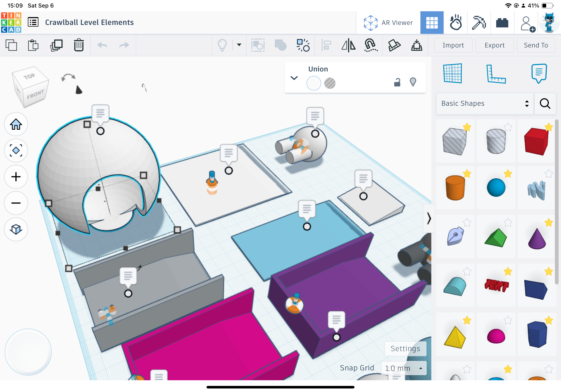This screenshot has height=392, width=561.
Task: Click the Tinkercad logo
Action: pyautogui.click(x=11, y=23)
